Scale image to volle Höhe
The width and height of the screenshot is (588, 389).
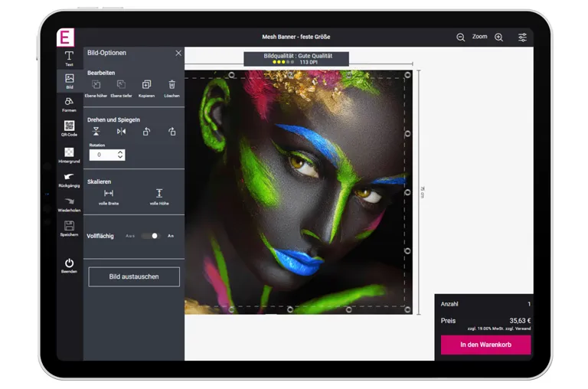[x=159, y=196]
